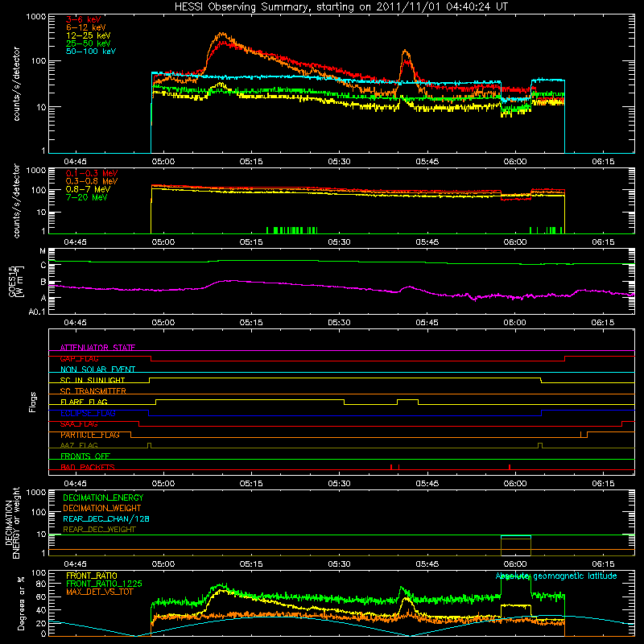Select the PARTICLE_FLAG label
The image size is (644, 644).
pos(90,435)
